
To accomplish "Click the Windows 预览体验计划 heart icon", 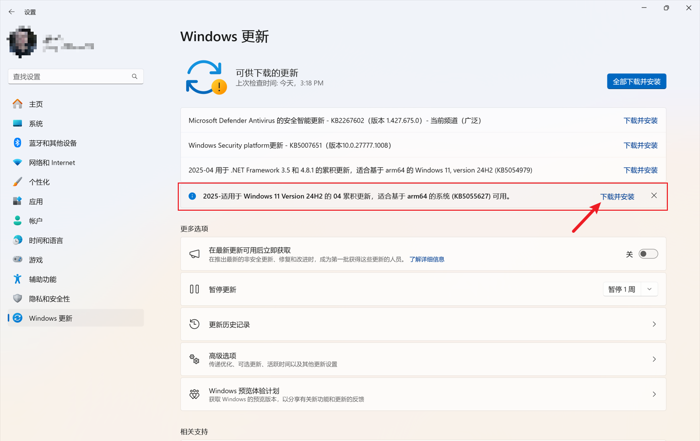I will [194, 394].
